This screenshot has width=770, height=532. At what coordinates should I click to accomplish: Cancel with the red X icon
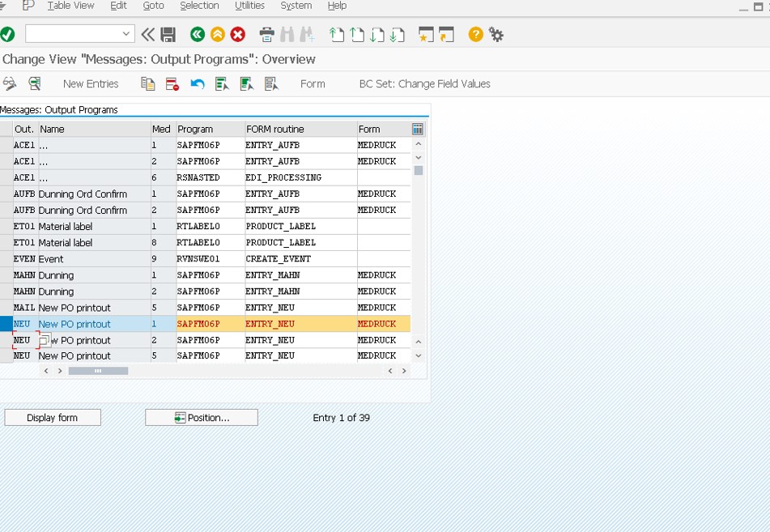click(x=238, y=34)
